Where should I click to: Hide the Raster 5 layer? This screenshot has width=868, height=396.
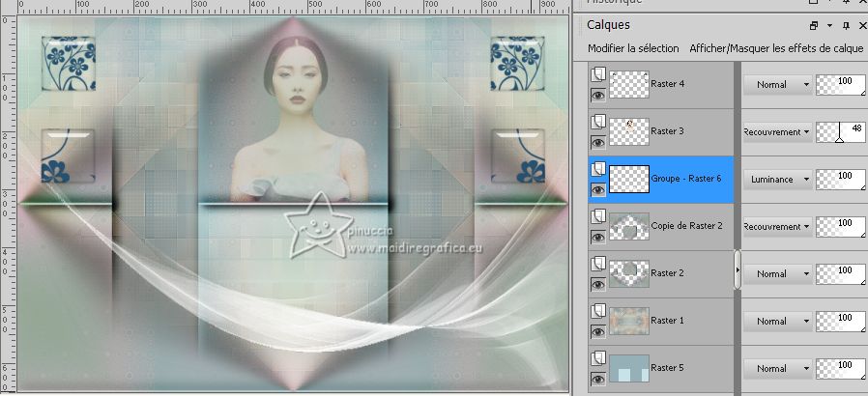click(x=598, y=379)
